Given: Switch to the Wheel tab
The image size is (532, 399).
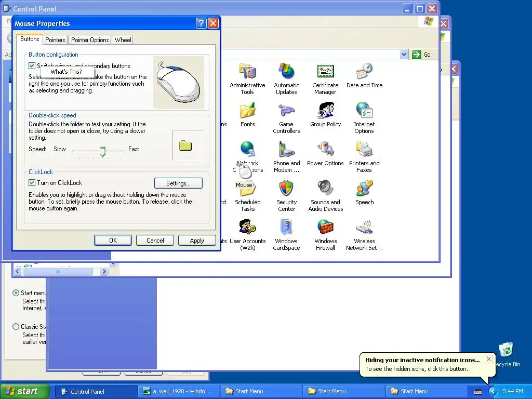Looking at the screenshot, I should click(123, 39).
